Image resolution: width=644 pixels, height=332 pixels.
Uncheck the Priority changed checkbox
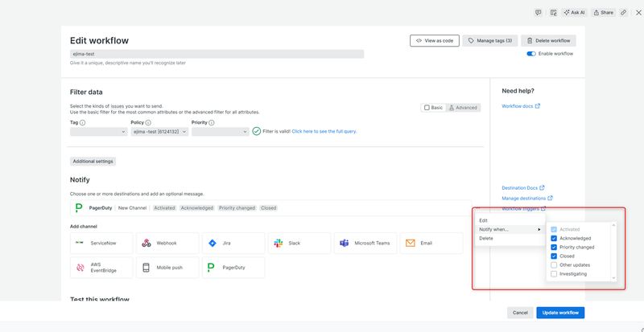coord(554,248)
